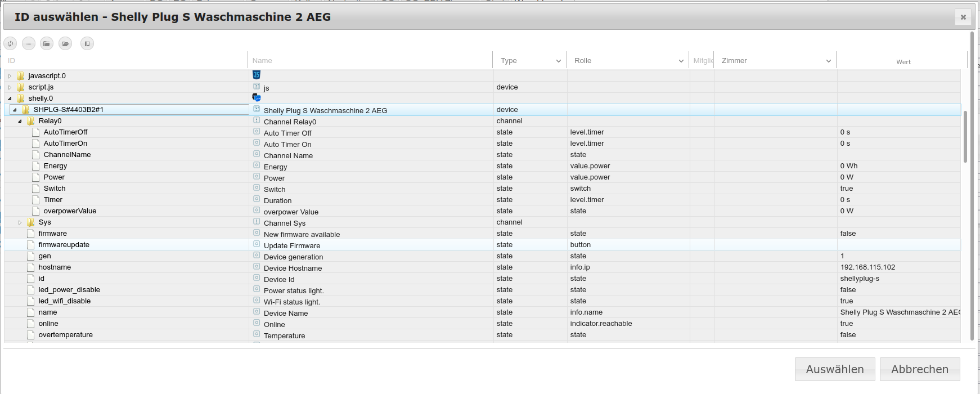Click the file icon of overpowerValue
Image resolution: width=980 pixels, height=394 pixels.
click(36, 211)
